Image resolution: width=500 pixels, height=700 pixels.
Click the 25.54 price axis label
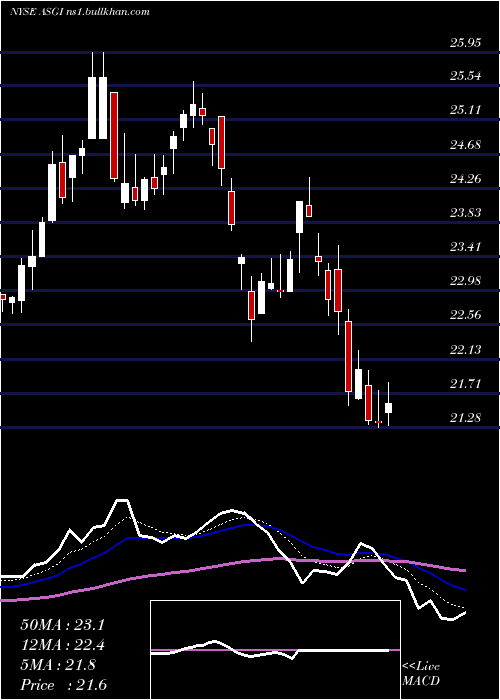[x=465, y=76]
